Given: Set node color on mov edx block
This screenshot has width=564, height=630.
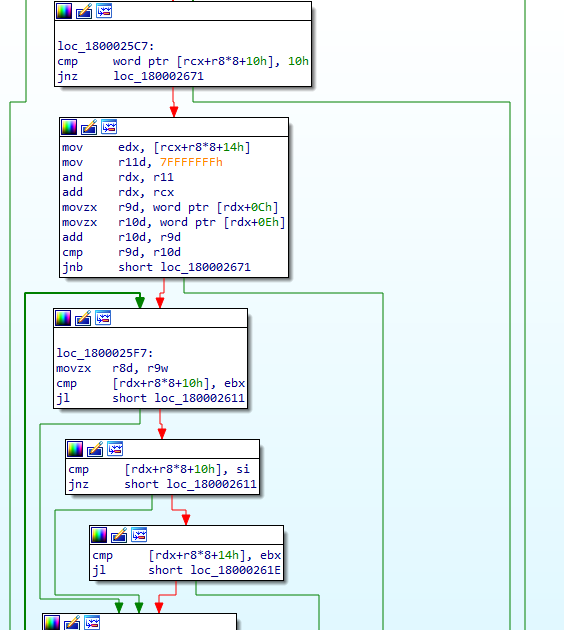Looking at the screenshot, I should tap(69, 127).
